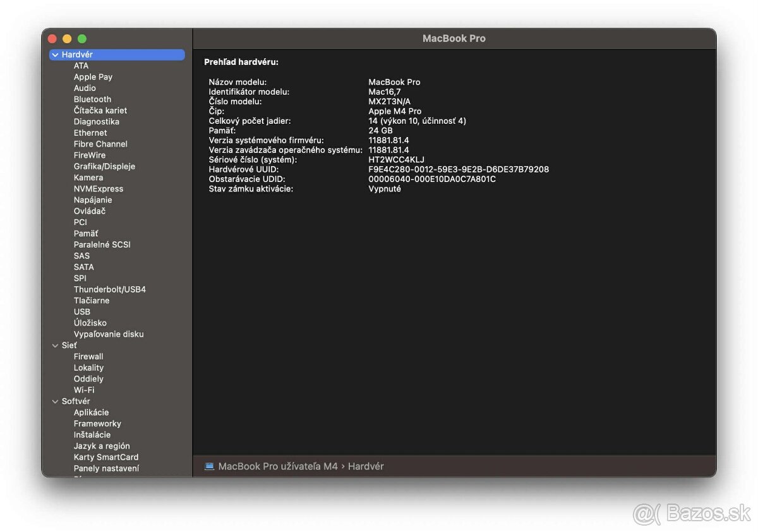This screenshot has width=758, height=532.
Task: Open the Úložisko storage report
Action: 90,323
